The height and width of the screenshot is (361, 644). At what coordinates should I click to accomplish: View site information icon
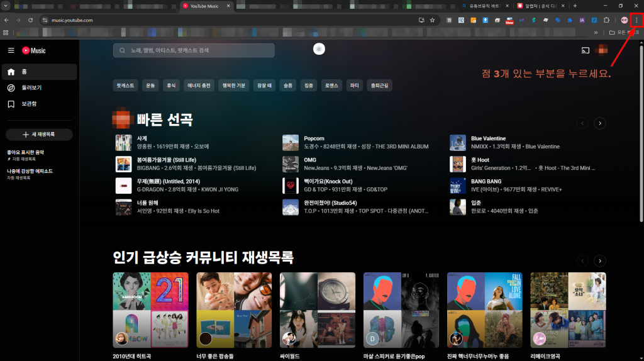[45, 20]
